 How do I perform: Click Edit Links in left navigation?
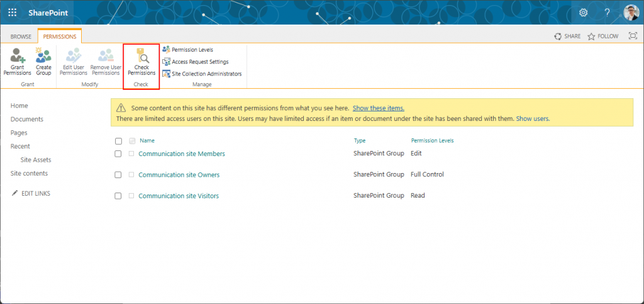(x=35, y=193)
